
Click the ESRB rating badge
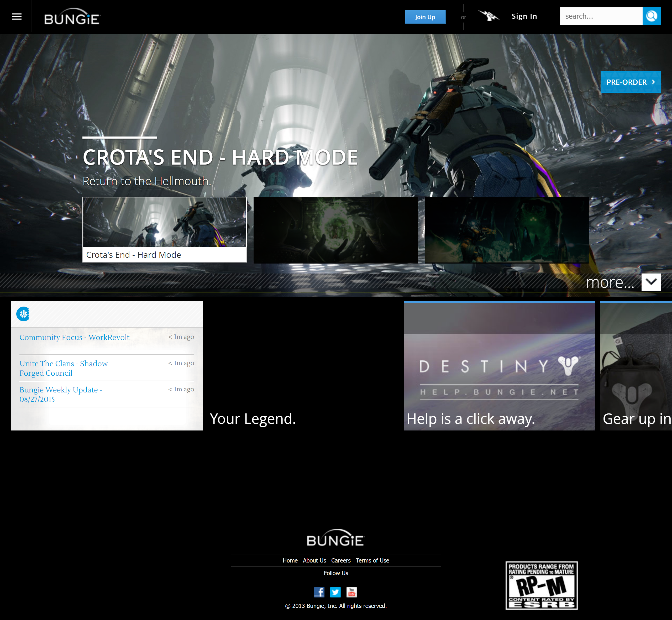pyautogui.click(x=542, y=585)
